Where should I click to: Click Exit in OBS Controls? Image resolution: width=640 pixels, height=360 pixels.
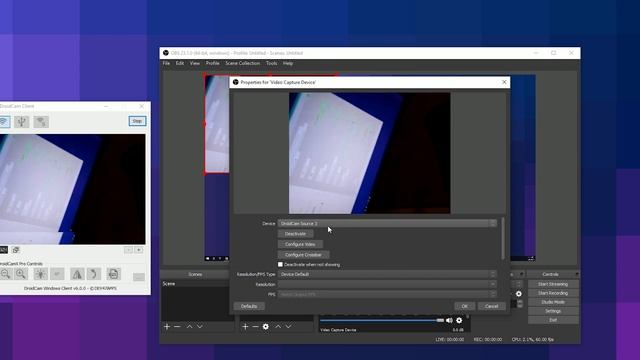pyautogui.click(x=553, y=320)
